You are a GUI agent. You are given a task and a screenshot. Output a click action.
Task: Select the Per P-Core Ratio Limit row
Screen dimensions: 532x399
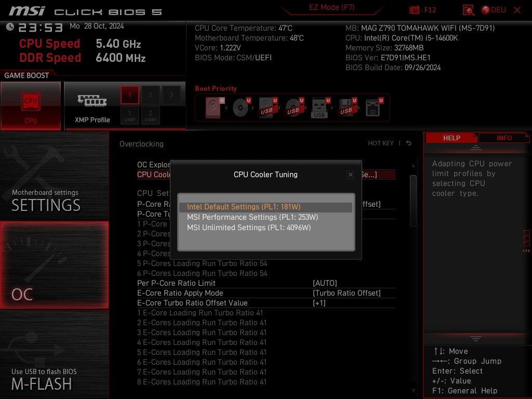(266, 283)
